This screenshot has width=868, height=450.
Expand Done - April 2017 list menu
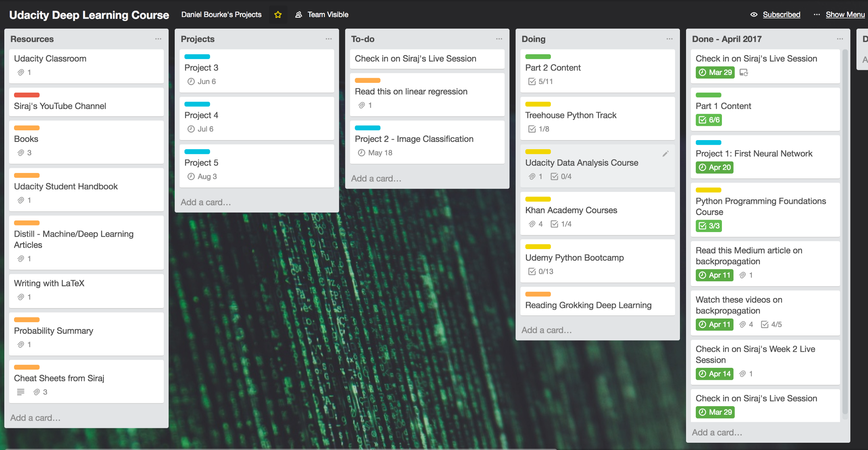[840, 39]
